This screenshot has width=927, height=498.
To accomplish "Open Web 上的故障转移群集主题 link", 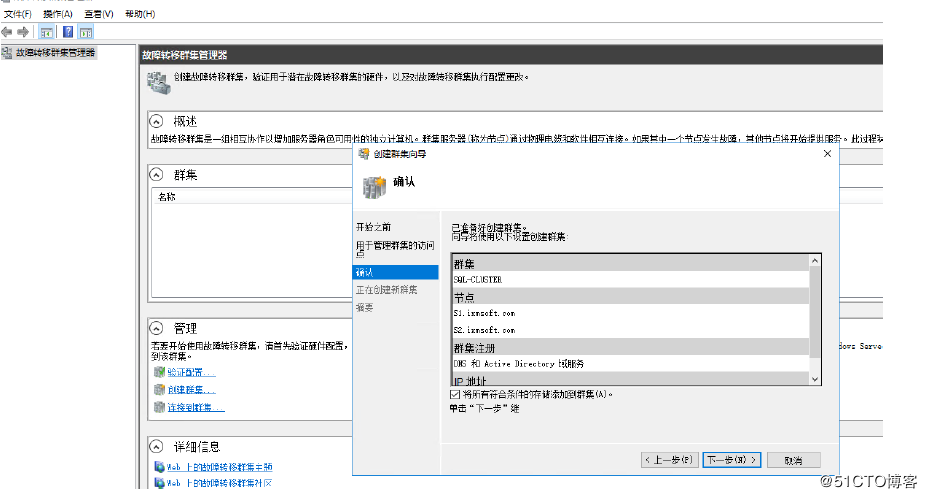I will coord(219,467).
